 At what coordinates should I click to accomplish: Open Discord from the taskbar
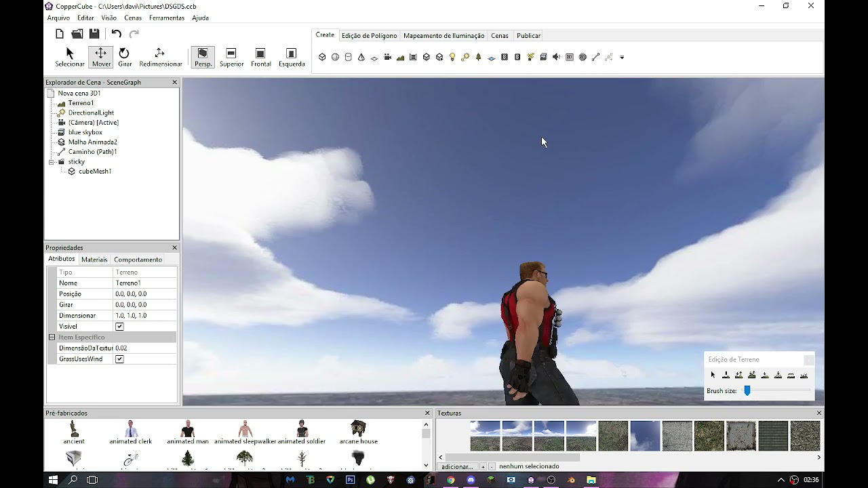[x=471, y=480]
